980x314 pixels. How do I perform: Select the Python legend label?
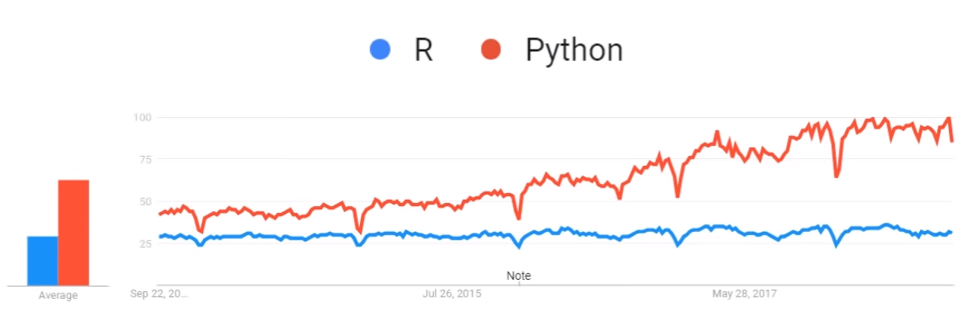tap(574, 50)
